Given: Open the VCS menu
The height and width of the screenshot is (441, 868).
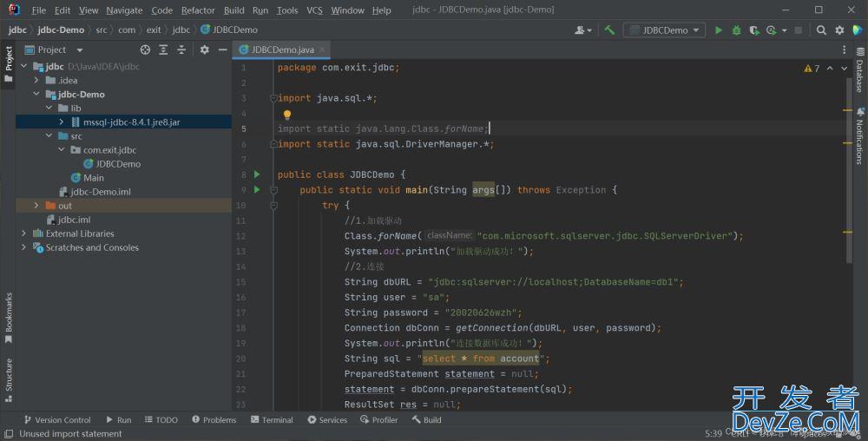Looking at the screenshot, I should (314, 10).
